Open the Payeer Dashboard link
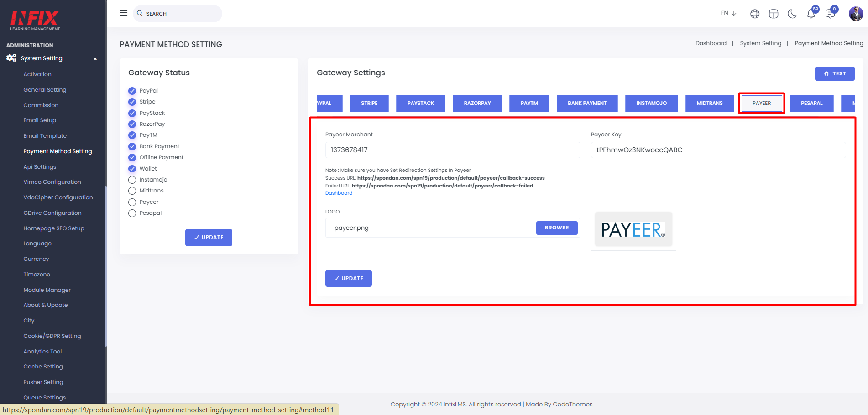The width and height of the screenshot is (868, 415). click(339, 193)
